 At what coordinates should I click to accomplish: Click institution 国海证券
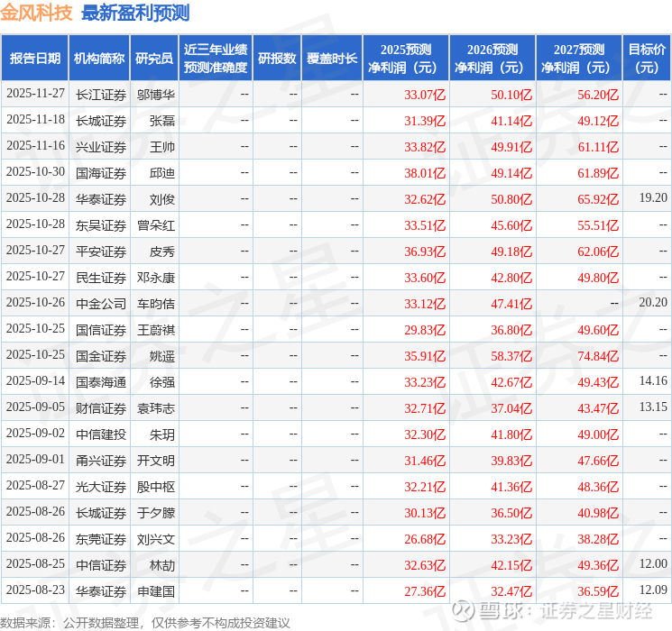(x=101, y=173)
